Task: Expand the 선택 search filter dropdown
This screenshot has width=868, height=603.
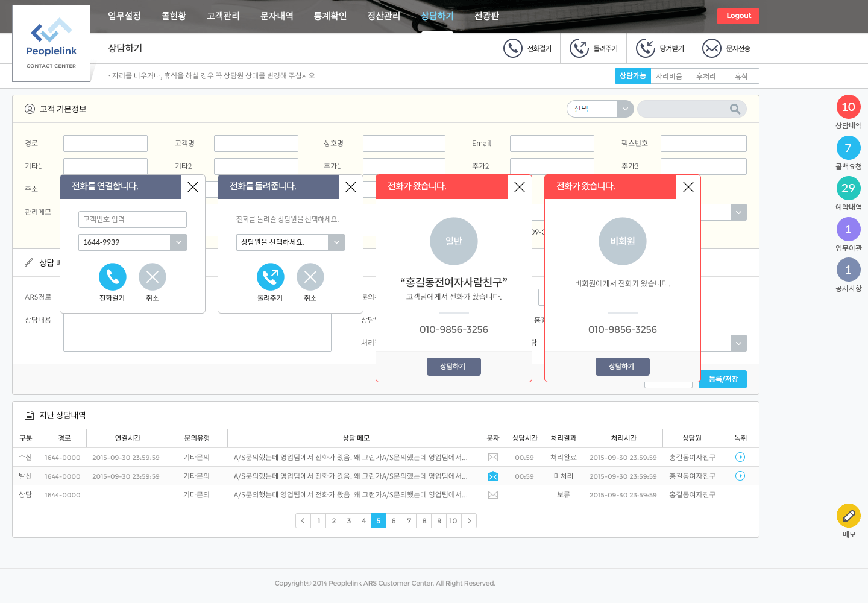Action: 625,109
